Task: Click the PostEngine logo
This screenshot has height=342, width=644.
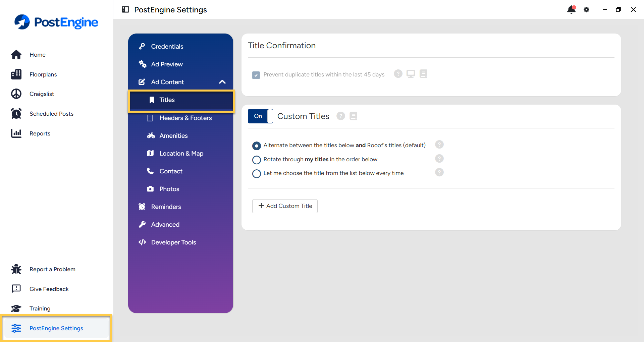Action: [x=56, y=22]
